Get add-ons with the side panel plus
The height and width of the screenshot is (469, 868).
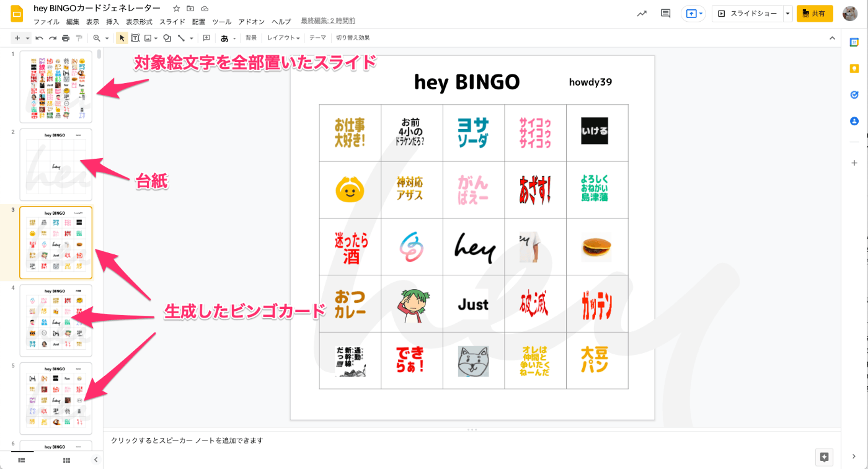pyautogui.click(x=854, y=163)
